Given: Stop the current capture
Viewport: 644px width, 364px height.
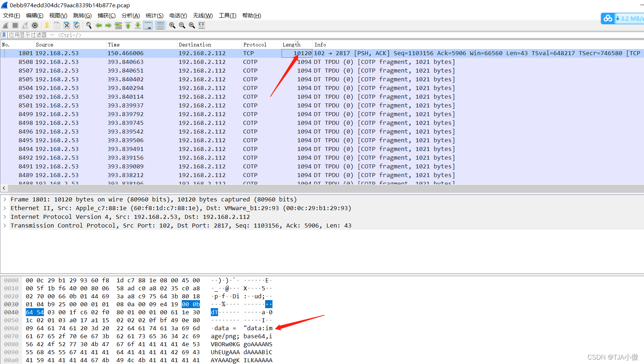Looking at the screenshot, I should [x=15, y=25].
